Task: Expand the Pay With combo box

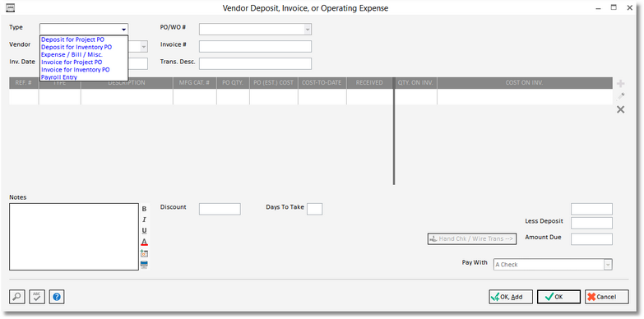Action: coord(608,265)
